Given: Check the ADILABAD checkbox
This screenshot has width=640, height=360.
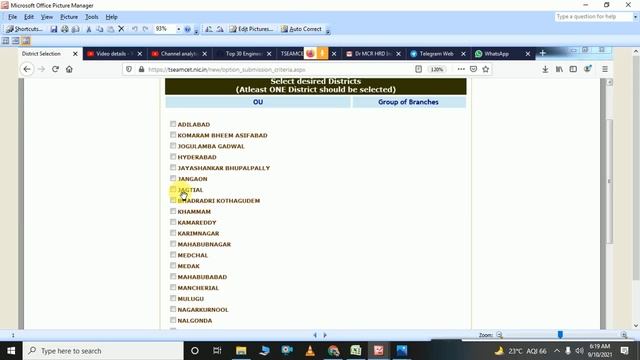Looking at the screenshot, I should click(x=173, y=124).
